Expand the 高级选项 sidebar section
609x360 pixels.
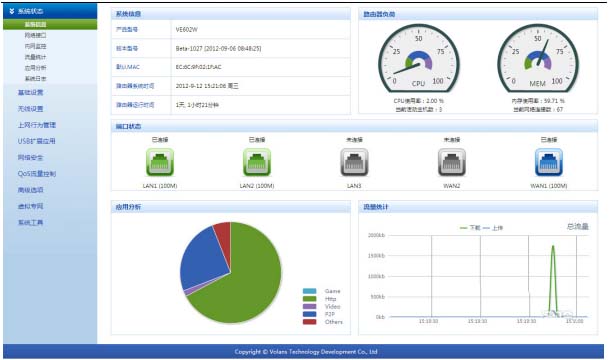coord(30,190)
